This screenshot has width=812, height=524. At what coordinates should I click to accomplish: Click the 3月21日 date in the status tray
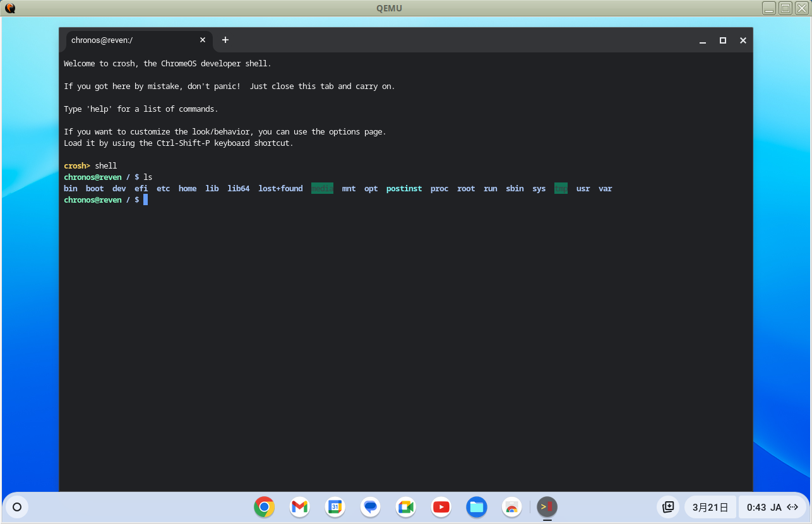click(710, 507)
